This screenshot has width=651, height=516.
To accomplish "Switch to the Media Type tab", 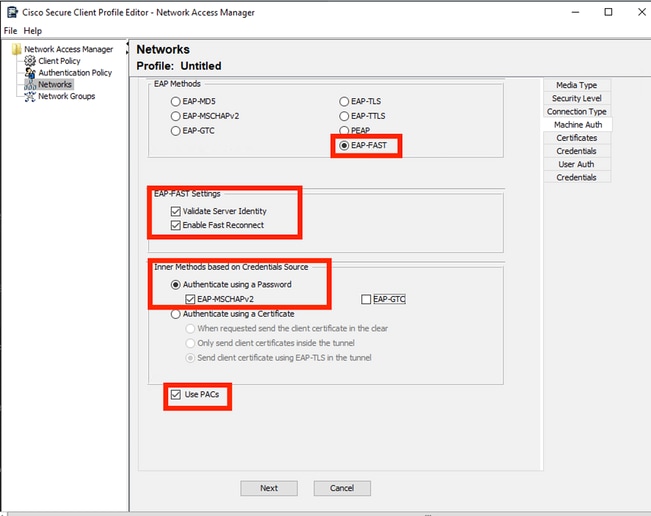I will 577,85.
